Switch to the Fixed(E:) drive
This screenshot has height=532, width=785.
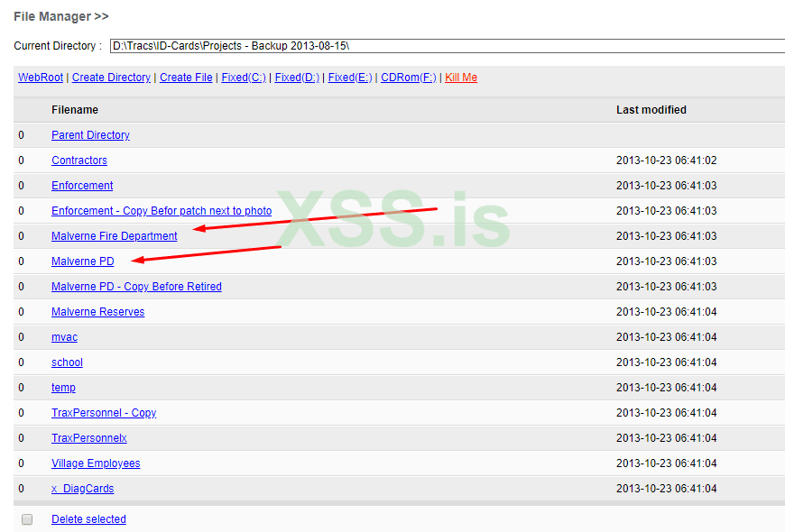coord(350,78)
